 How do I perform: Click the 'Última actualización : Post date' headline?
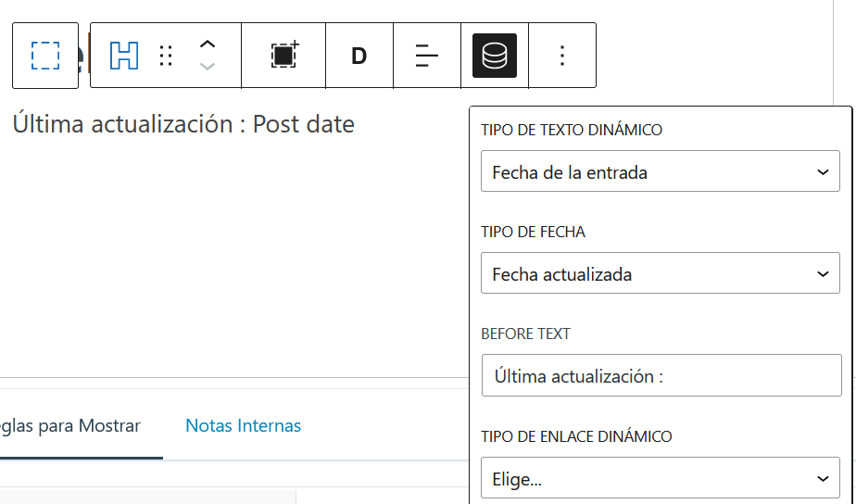coord(183,124)
